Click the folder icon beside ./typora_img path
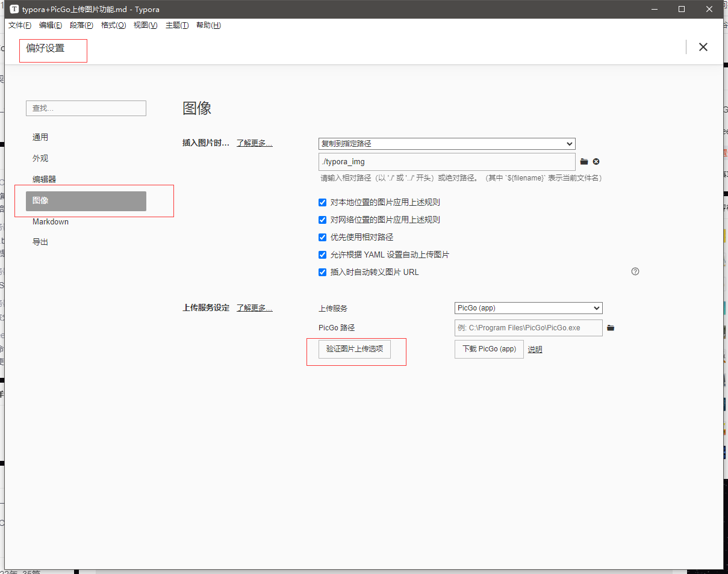This screenshot has width=728, height=574. (x=583, y=161)
